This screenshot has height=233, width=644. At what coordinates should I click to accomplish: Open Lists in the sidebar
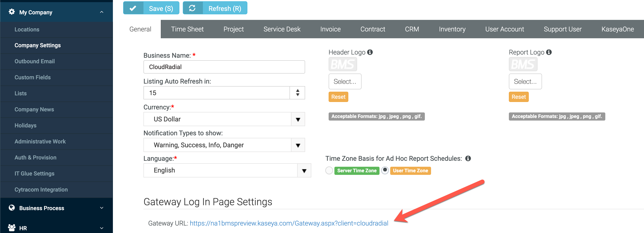tap(56, 93)
